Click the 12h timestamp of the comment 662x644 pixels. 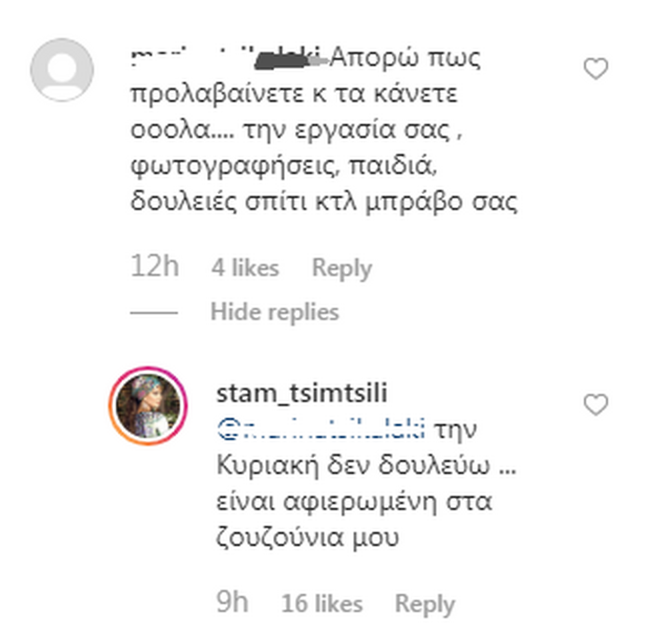(x=155, y=267)
